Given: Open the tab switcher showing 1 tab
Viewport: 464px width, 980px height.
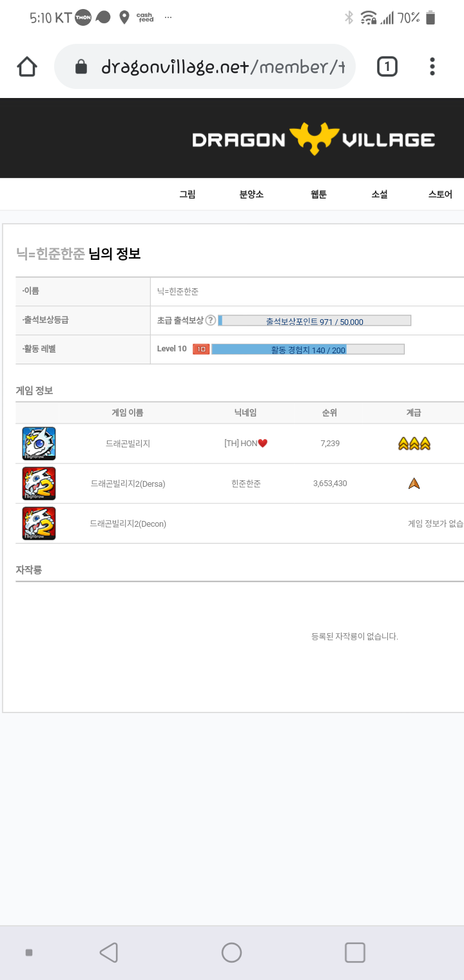Looking at the screenshot, I should point(387,66).
